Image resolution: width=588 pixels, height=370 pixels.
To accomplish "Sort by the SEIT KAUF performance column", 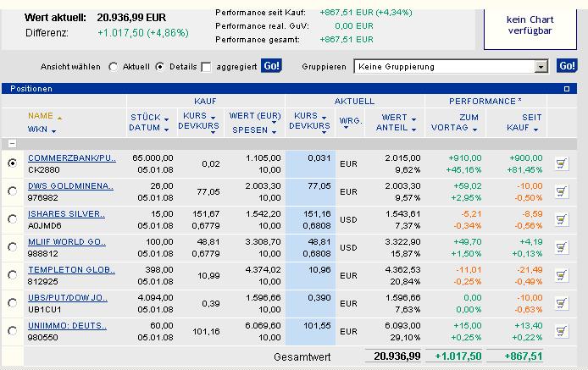I will 524,123.
